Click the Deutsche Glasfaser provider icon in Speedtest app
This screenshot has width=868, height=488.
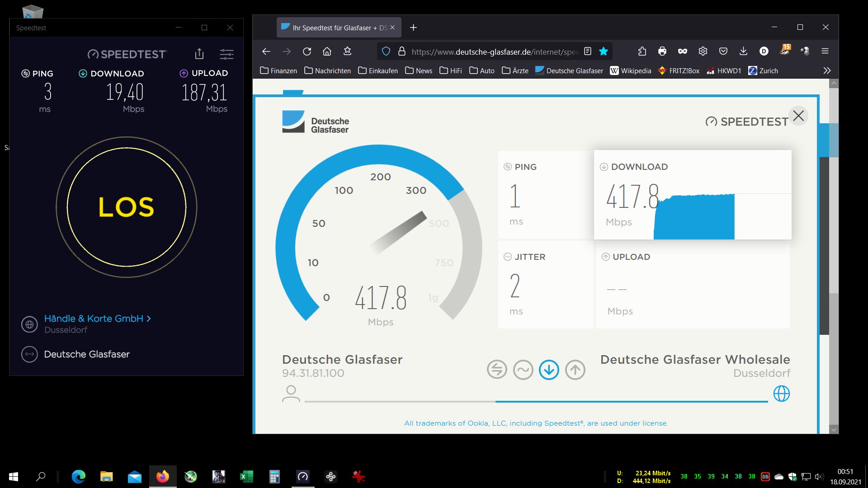point(29,354)
